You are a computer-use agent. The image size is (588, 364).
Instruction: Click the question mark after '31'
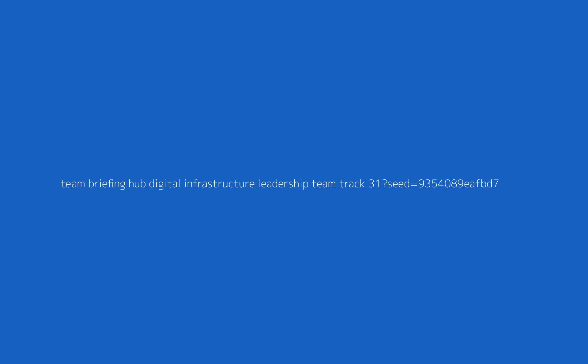click(384, 184)
